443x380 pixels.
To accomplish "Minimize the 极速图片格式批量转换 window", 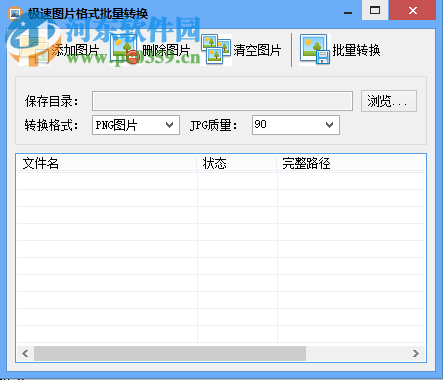I will (x=348, y=12).
